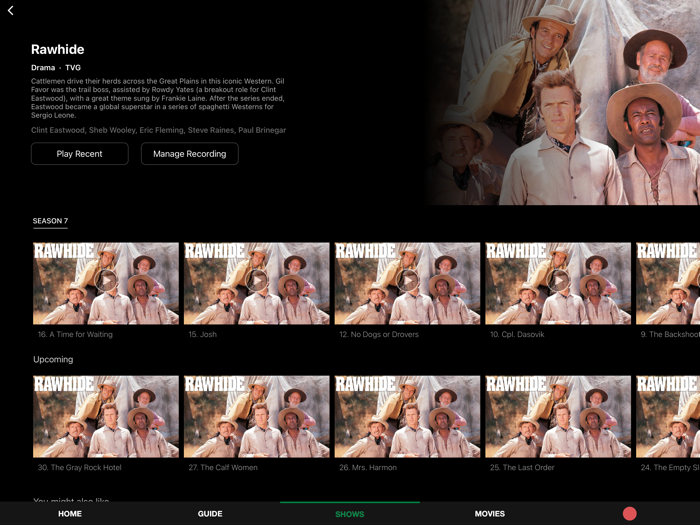Open upcoming episode 30 The Gray Rock Hotel thumbnail
The image size is (700, 525).
pos(106,417)
